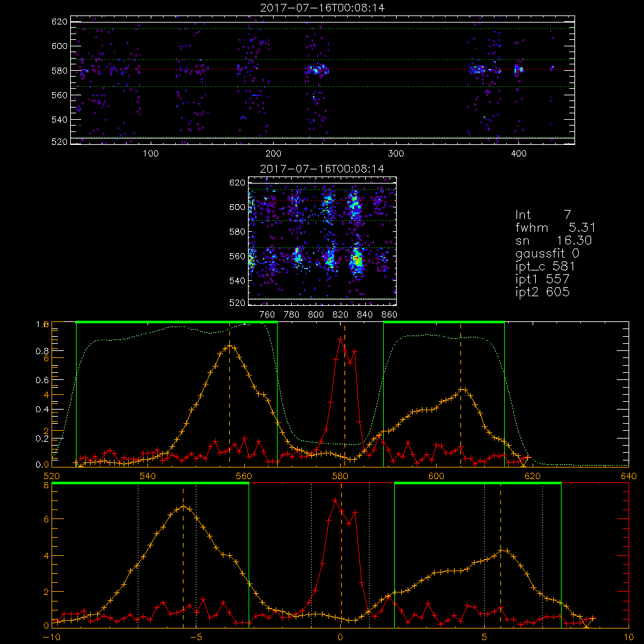Select the 'sn 16.30' value
This screenshot has height=644, width=644.
(574, 240)
